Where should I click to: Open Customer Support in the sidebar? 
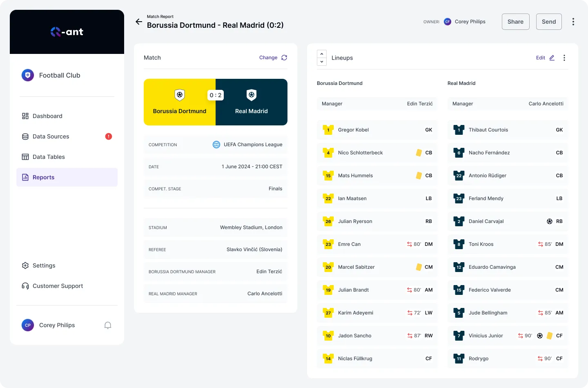pyautogui.click(x=67, y=286)
